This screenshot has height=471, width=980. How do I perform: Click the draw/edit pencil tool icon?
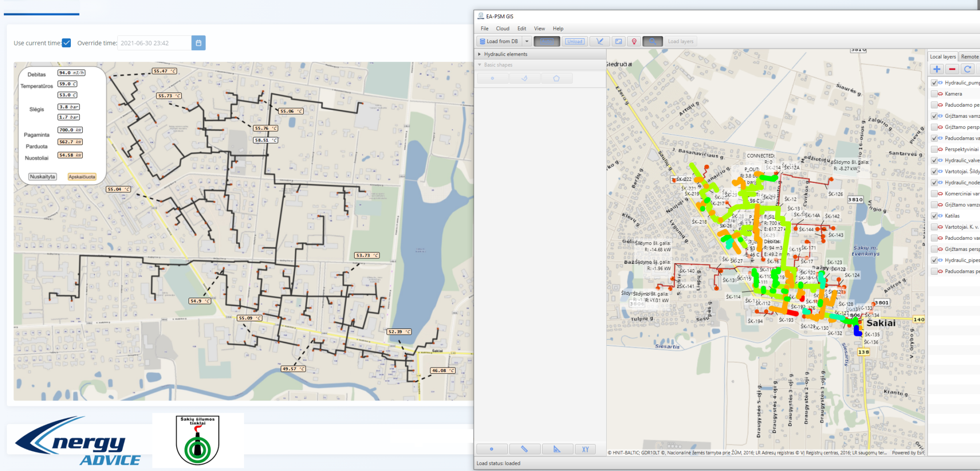(x=600, y=42)
